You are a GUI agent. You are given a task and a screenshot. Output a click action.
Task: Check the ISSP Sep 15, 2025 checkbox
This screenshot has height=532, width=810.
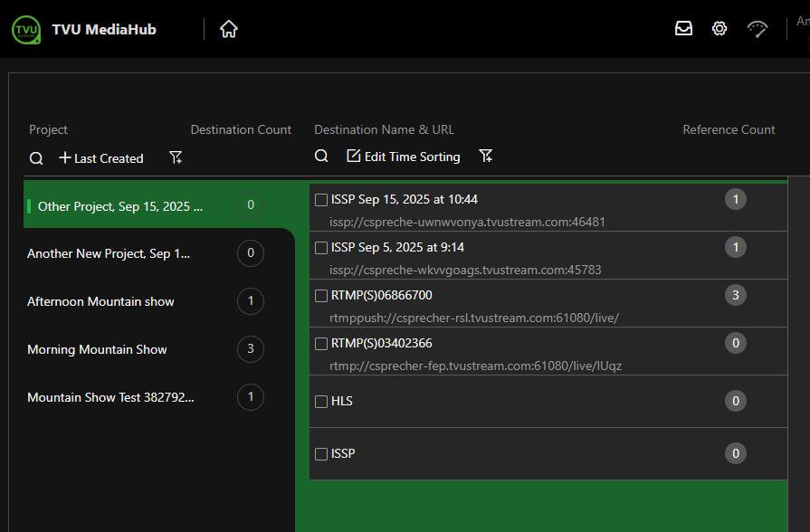[321, 200]
